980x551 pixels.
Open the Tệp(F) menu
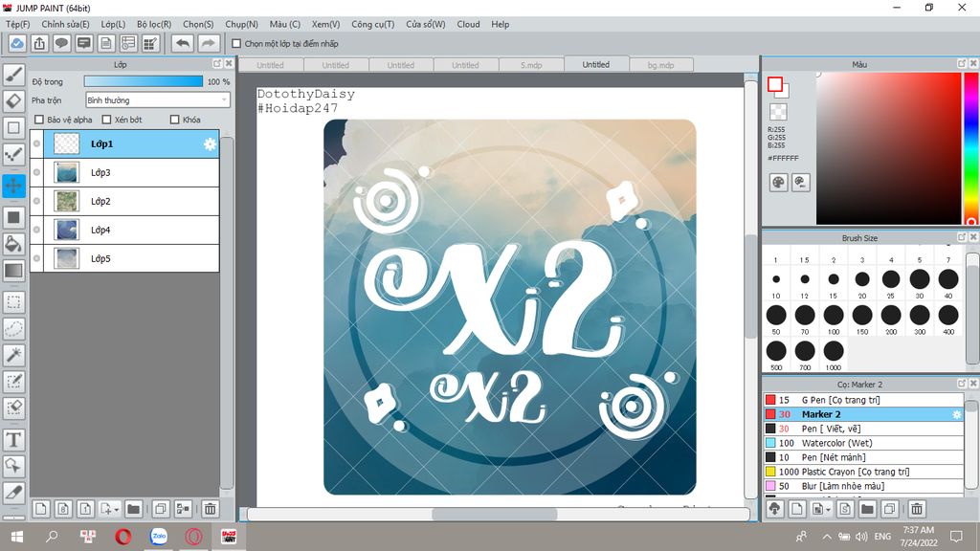[x=18, y=24]
